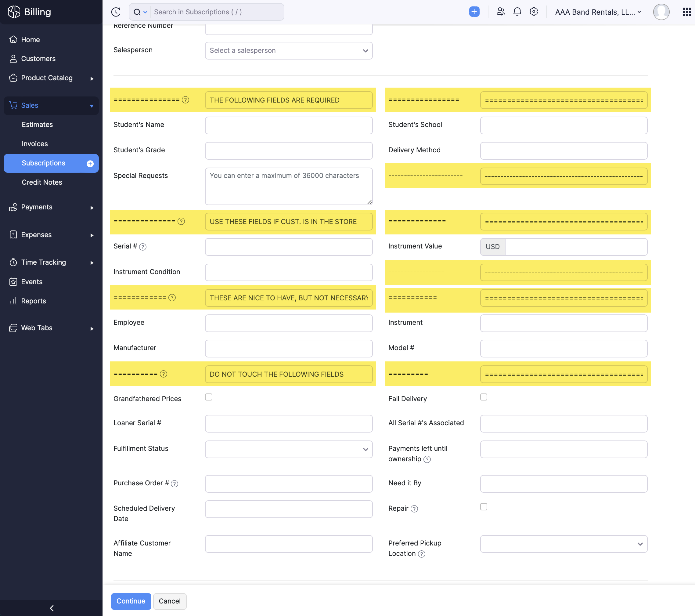The image size is (695, 616).
Task: Open the notifications bell
Action: coord(517,12)
